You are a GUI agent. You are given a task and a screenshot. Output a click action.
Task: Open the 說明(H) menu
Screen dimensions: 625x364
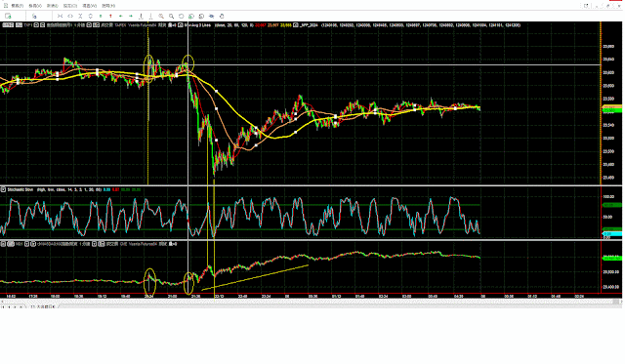108,6
